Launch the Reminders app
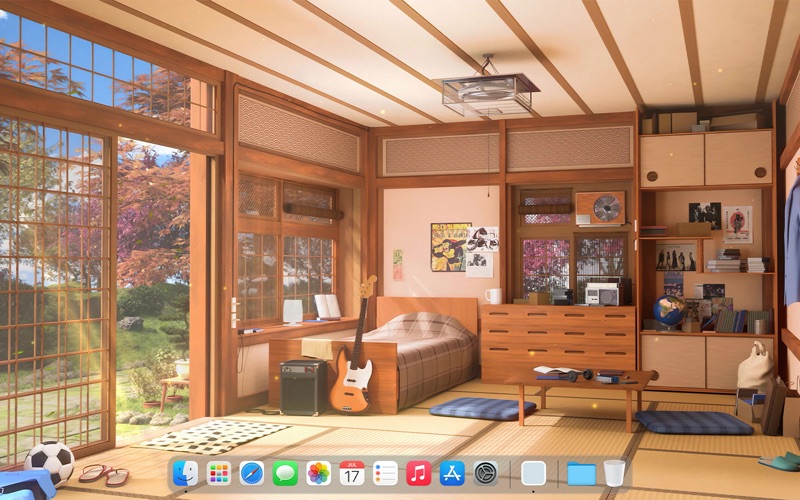The width and height of the screenshot is (800, 500). pyautogui.click(x=385, y=473)
